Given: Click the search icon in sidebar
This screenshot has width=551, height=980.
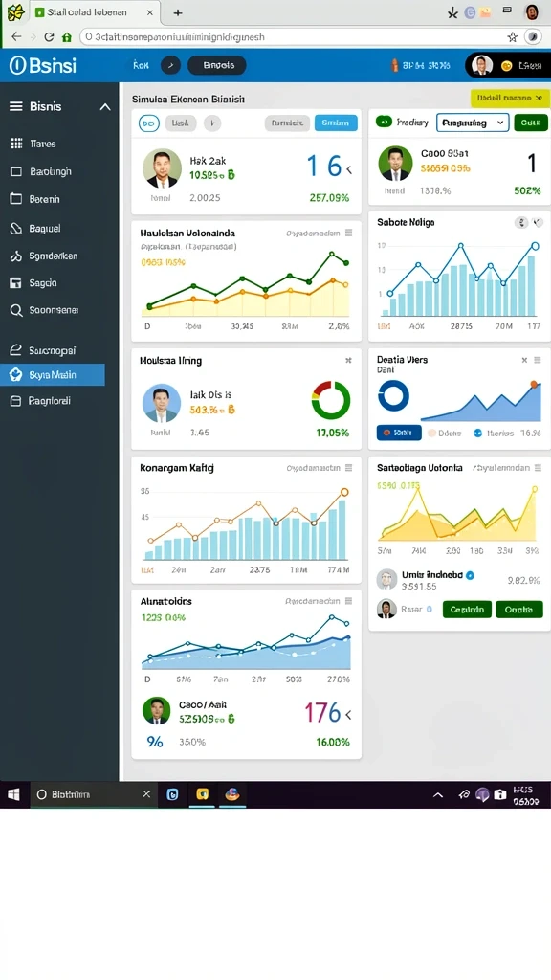Looking at the screenshot, I should (16, 310).
